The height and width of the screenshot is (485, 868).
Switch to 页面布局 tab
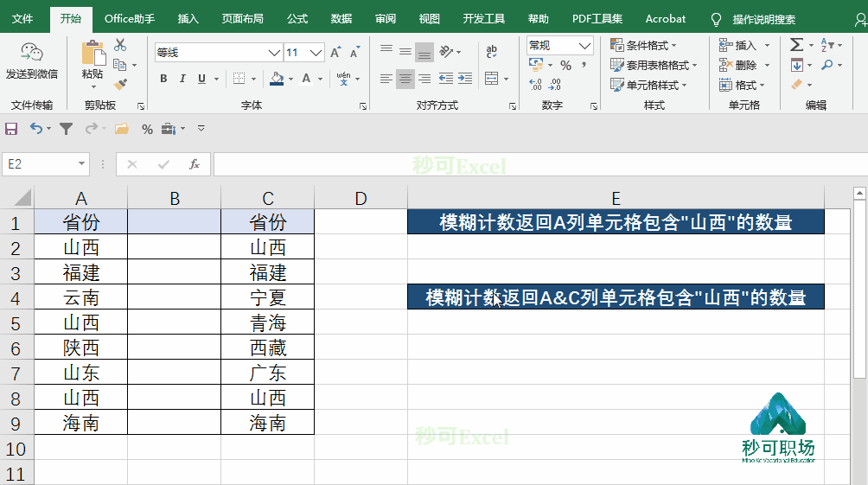click(242, 19)
